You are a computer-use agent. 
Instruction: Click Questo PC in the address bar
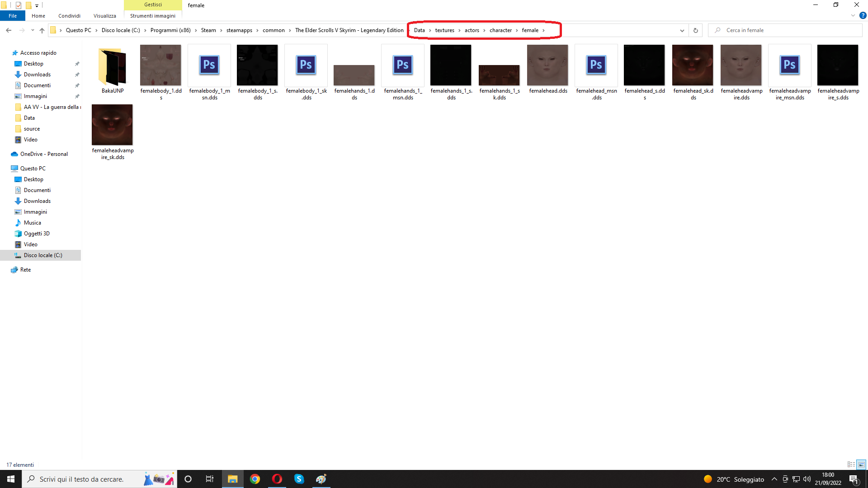click(x=78, y=30)
